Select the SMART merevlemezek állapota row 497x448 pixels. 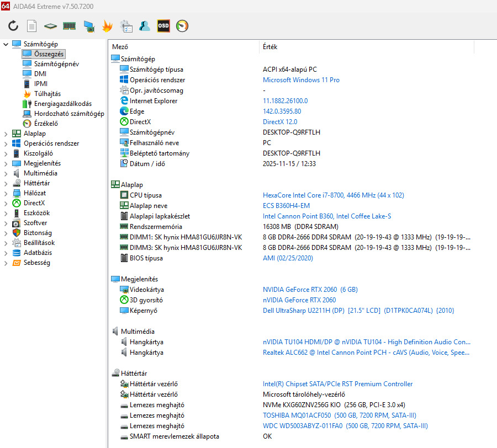[x=292, y=436]
